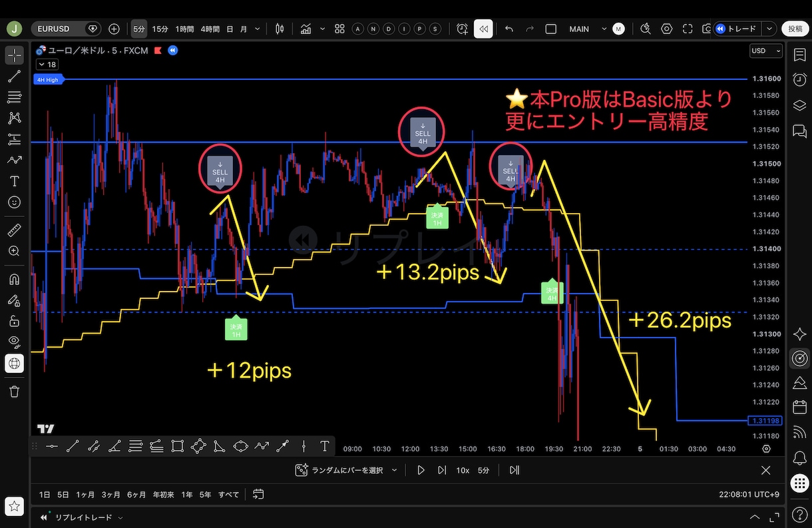Select the trend line drawing tool
Viewport: 812px width, 528px height.
pos(14,77)
